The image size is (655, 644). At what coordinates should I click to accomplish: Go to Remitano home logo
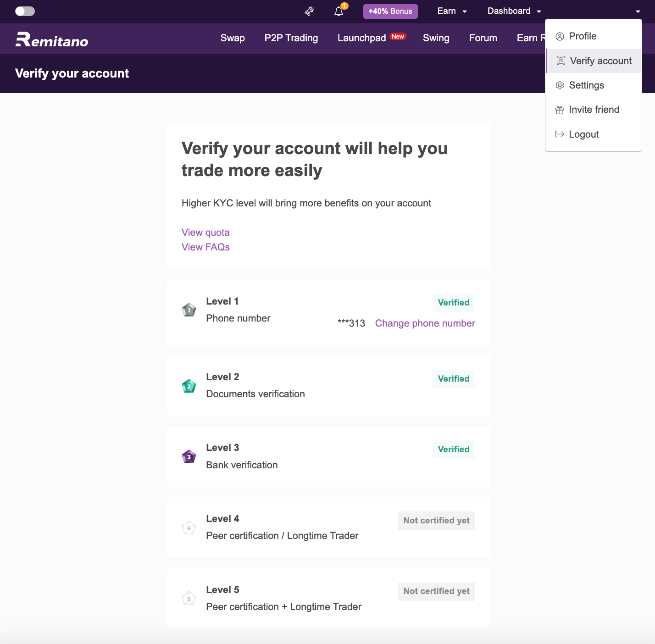tap(52, 39)
